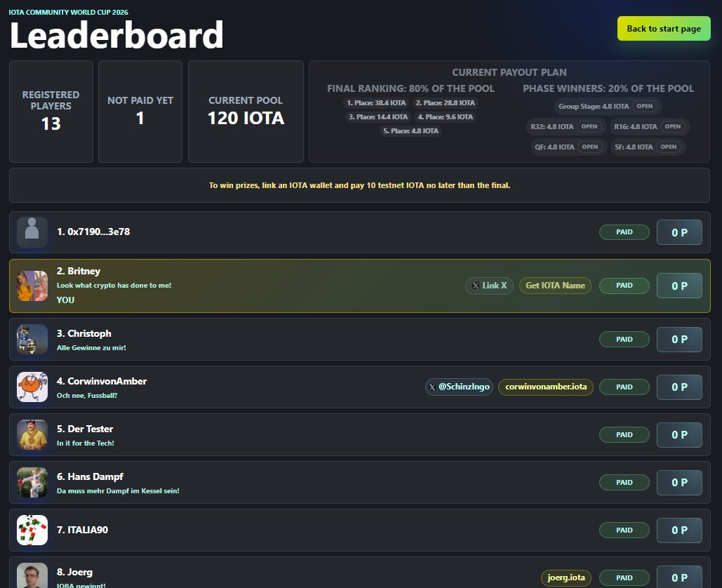The width and height of the screenshot is (722, 588).
Task: Click Hans Dampf's PAID badge
Action: pyautogui.click(x=624, y=483)
